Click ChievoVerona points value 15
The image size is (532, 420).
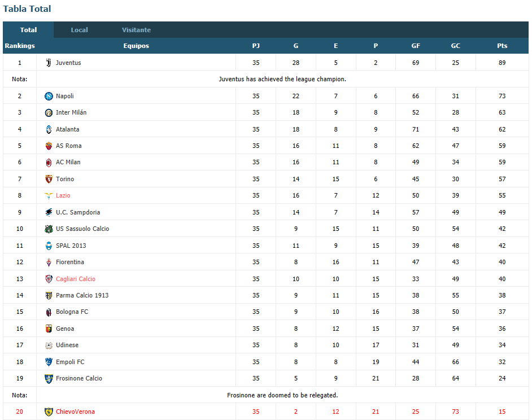(x=502, y=412)
